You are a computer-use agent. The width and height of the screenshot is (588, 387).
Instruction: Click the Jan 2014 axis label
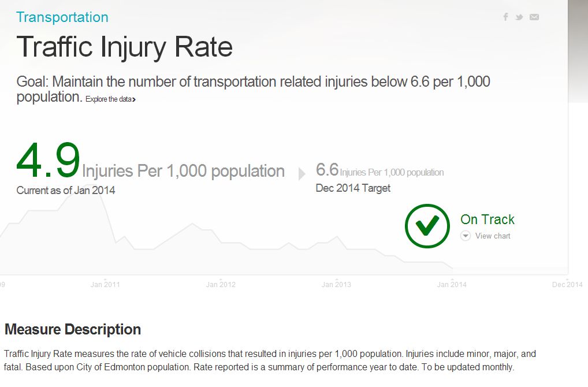click(451, 284)
